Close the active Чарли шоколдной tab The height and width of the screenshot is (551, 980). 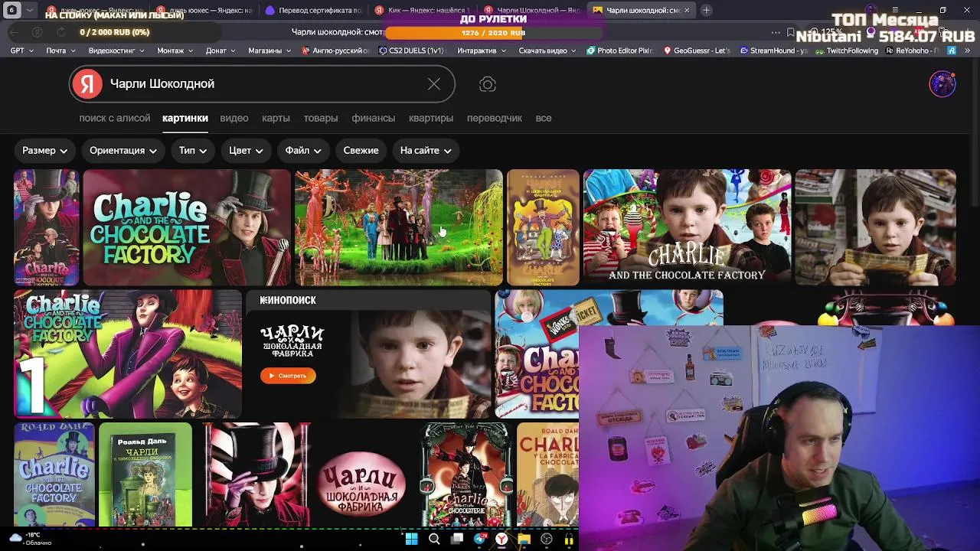(x=687, y=10)
